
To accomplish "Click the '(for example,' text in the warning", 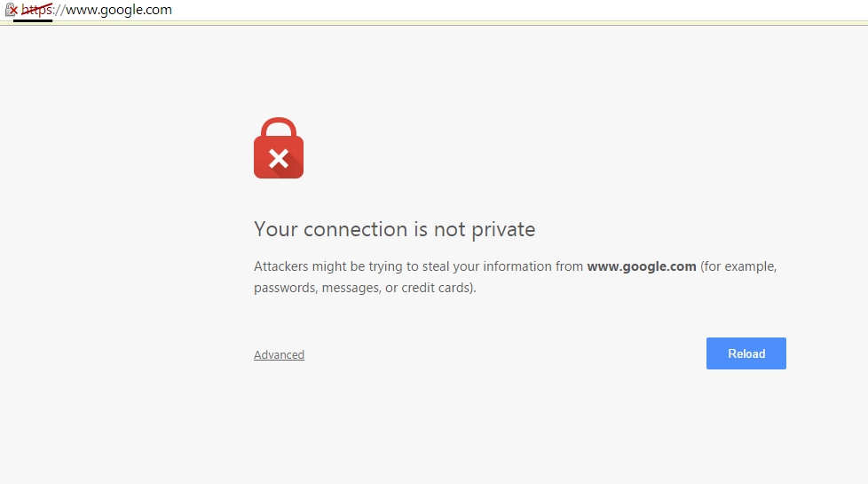I will point(738,267).
